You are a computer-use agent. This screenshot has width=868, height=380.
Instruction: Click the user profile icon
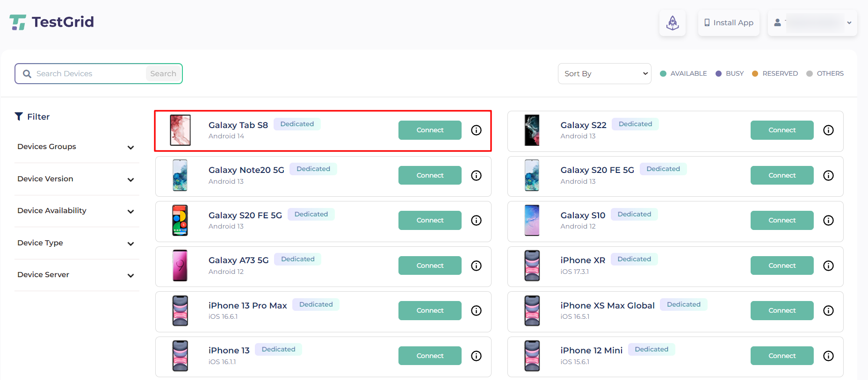[x=777, y=22]
